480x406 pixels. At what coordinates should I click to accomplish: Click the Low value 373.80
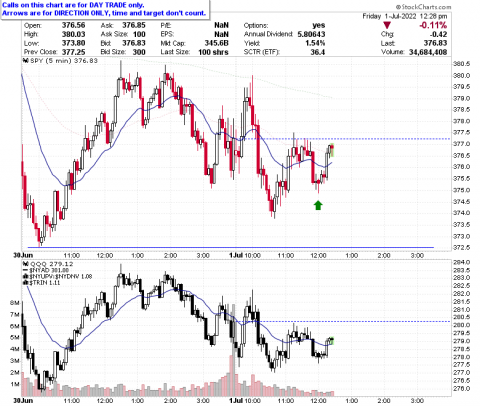73,43
